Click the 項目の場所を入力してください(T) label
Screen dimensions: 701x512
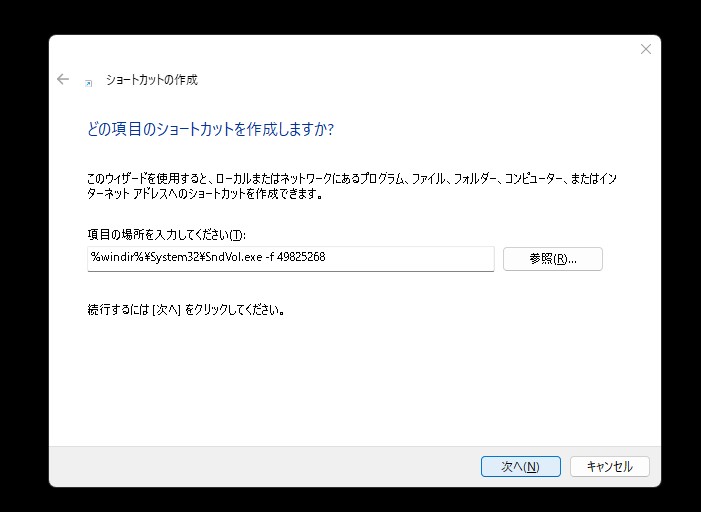(166, 234)
